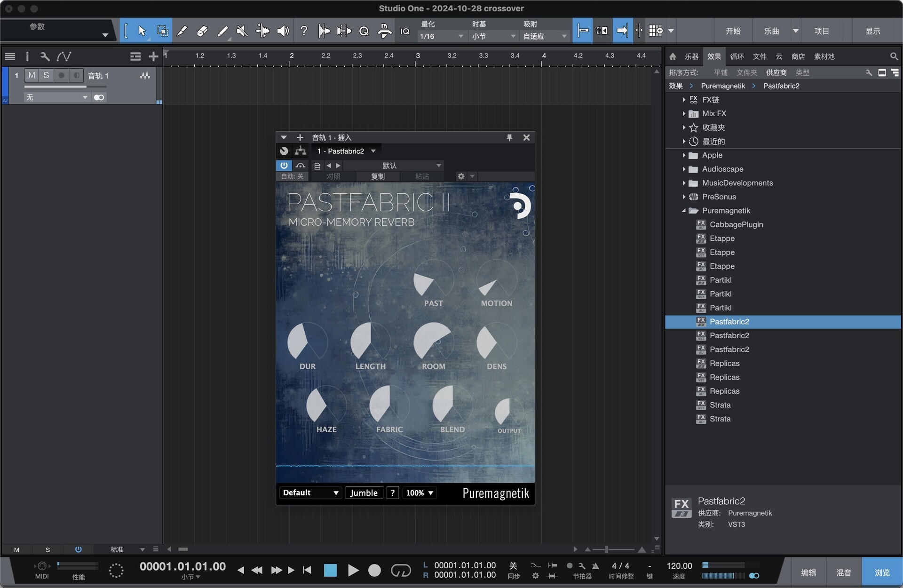Add a track with the plus icon

coord(153,56)
